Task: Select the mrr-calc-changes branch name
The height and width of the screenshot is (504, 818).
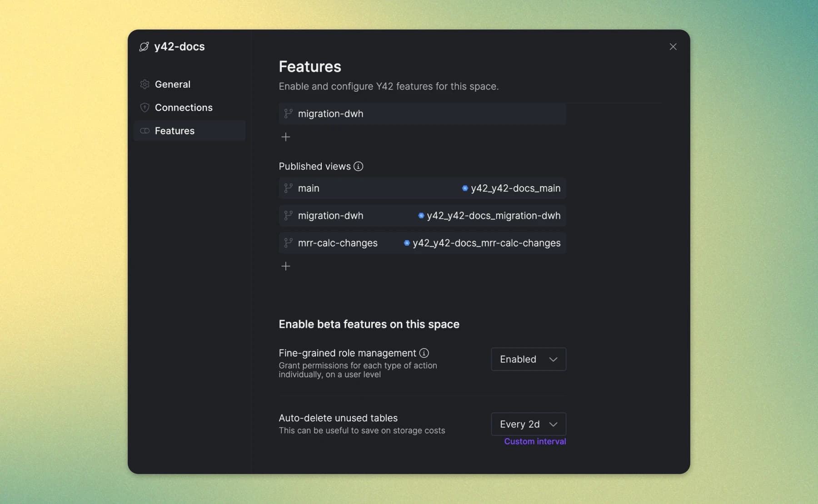Action: [338, 243]
